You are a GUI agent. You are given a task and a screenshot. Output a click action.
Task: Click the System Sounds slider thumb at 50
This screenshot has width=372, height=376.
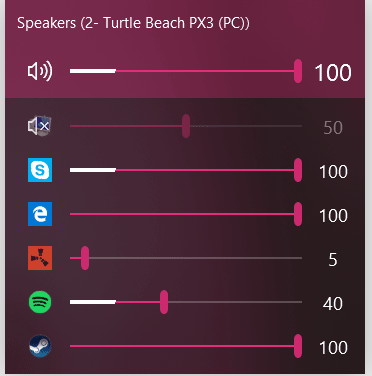pyautogui.click(x=186, y=126)
